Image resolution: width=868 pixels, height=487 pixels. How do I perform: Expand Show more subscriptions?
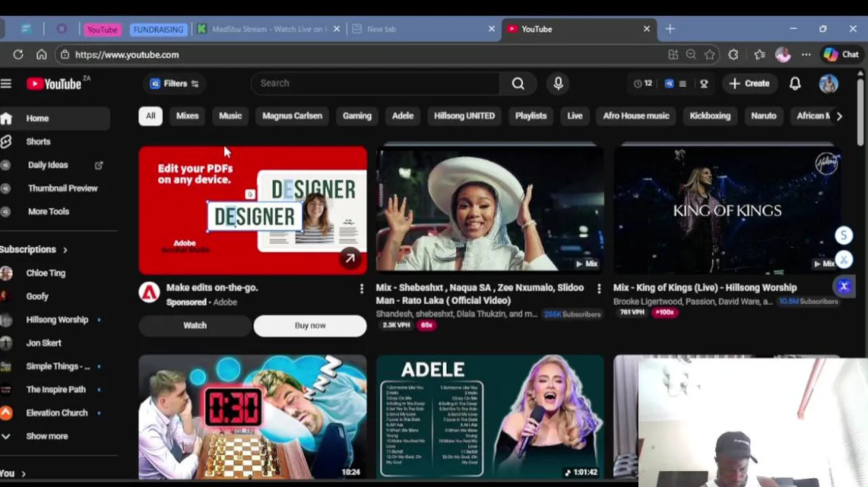pos(47,436)
